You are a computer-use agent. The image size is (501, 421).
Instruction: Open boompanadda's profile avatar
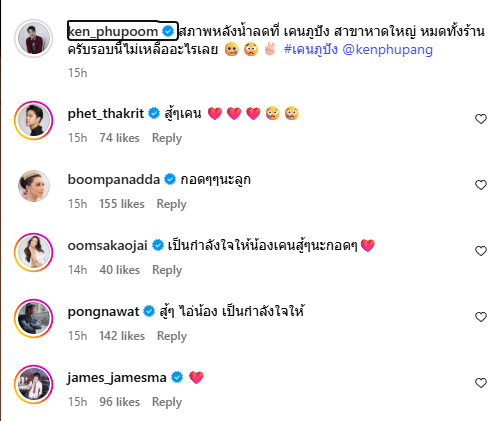(33, 186)
